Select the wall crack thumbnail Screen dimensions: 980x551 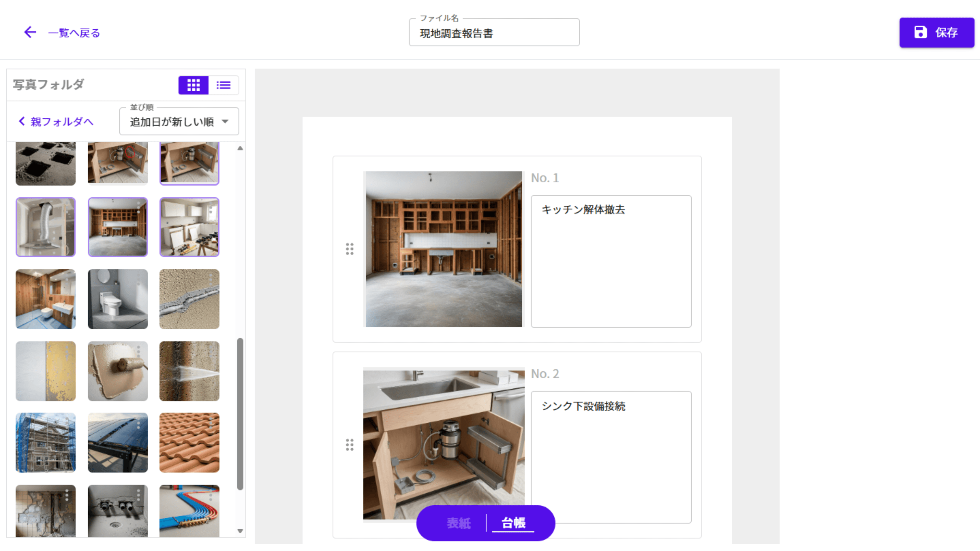(x=189, y=299)
